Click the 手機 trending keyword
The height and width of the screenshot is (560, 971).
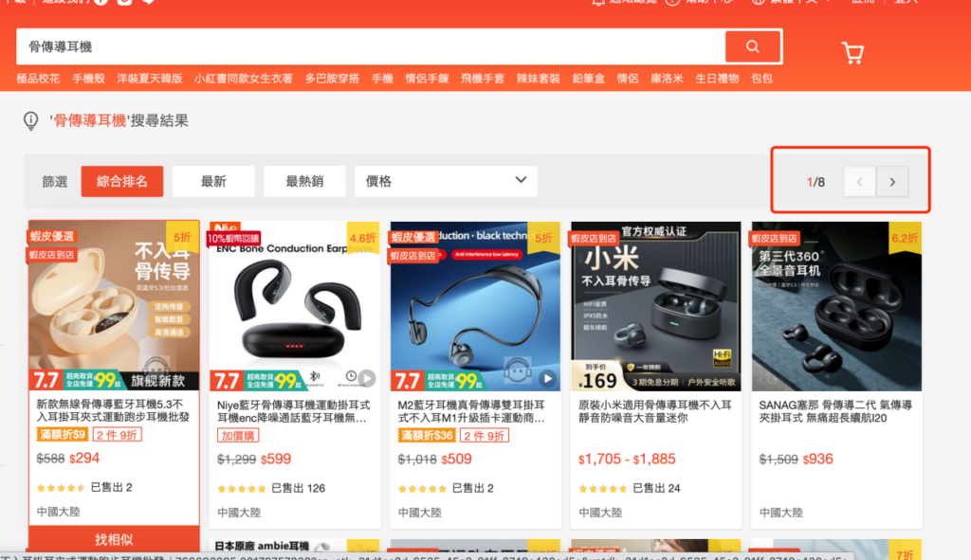pyautogui.click(x=382, y=79)
